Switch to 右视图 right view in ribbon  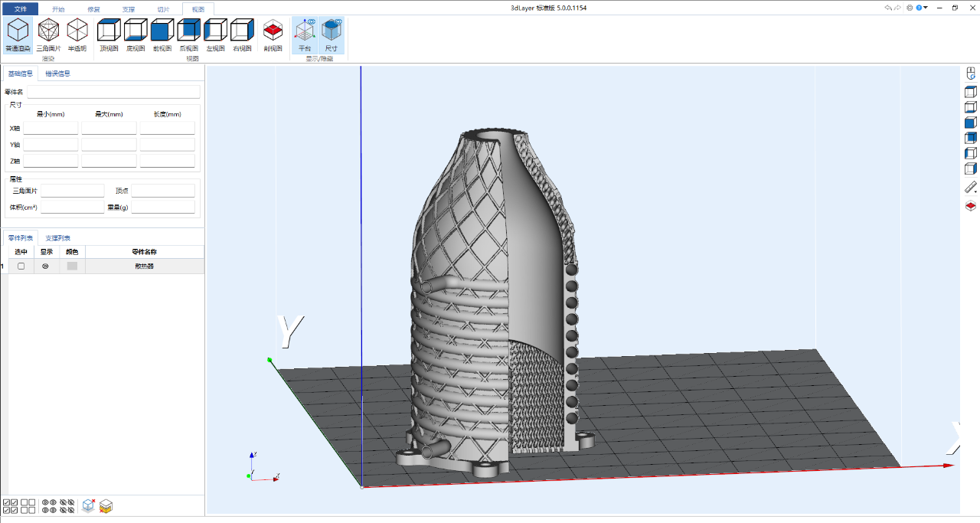(242, 35)
